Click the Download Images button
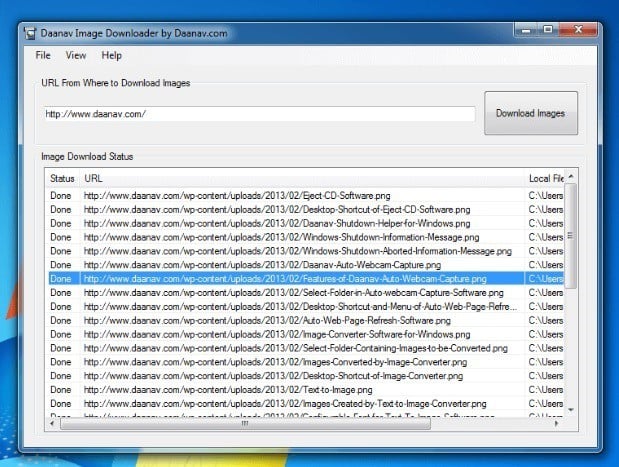The height and width of the screenshot is (467, 619). [531, 113]
